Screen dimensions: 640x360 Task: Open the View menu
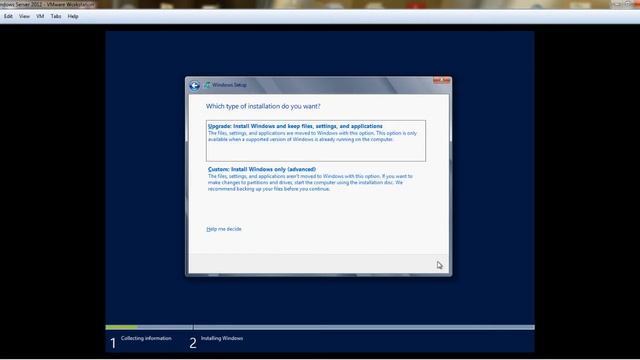coord(24,16)
